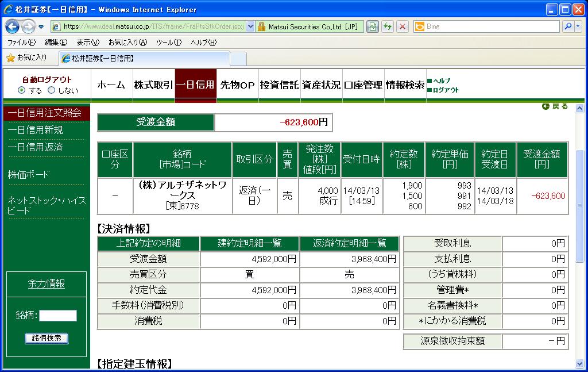Open the お気に入り favorites star button
This screenshot has width=588, height=372.
(x=26, y=57)
